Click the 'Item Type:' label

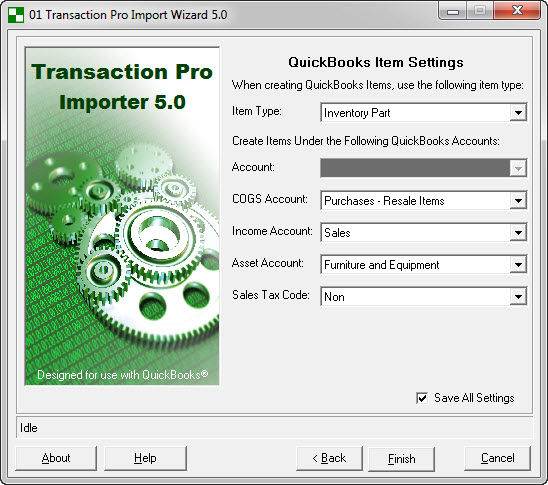point(257,111)
